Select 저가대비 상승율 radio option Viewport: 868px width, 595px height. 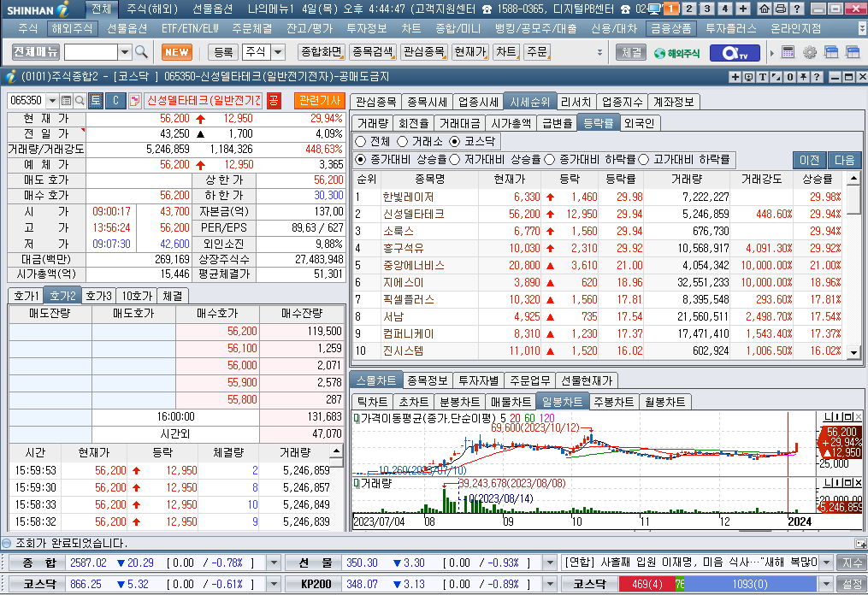point(455,160)
